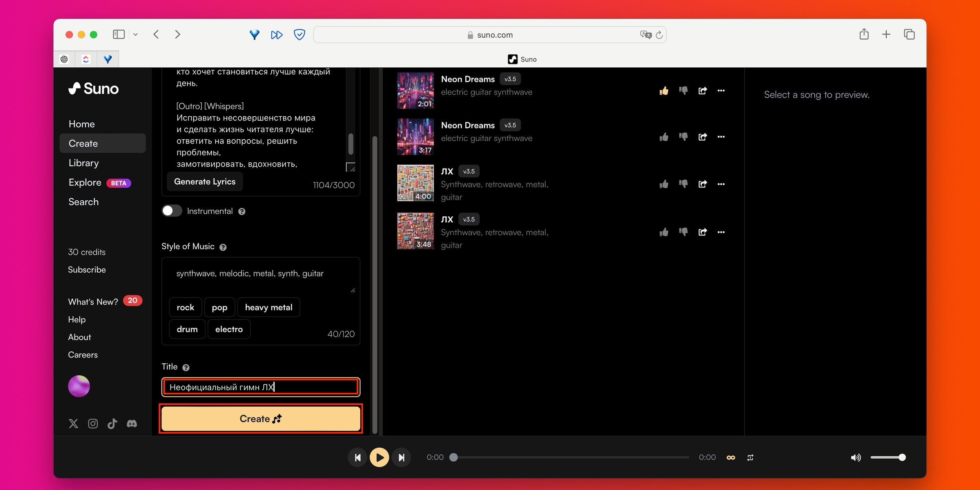
Task: Click the lyrics box scrollbar thumb
Action: click(x=351, y=144)
